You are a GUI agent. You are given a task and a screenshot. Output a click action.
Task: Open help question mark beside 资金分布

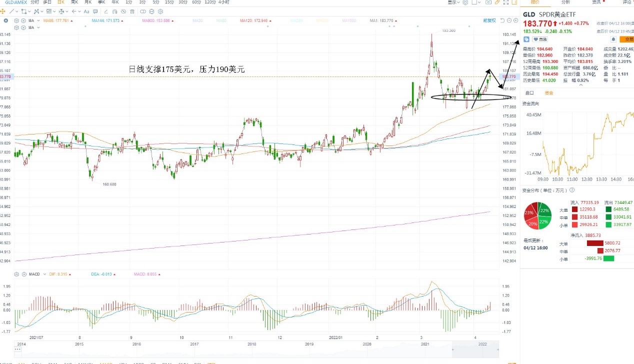[572, 190]
